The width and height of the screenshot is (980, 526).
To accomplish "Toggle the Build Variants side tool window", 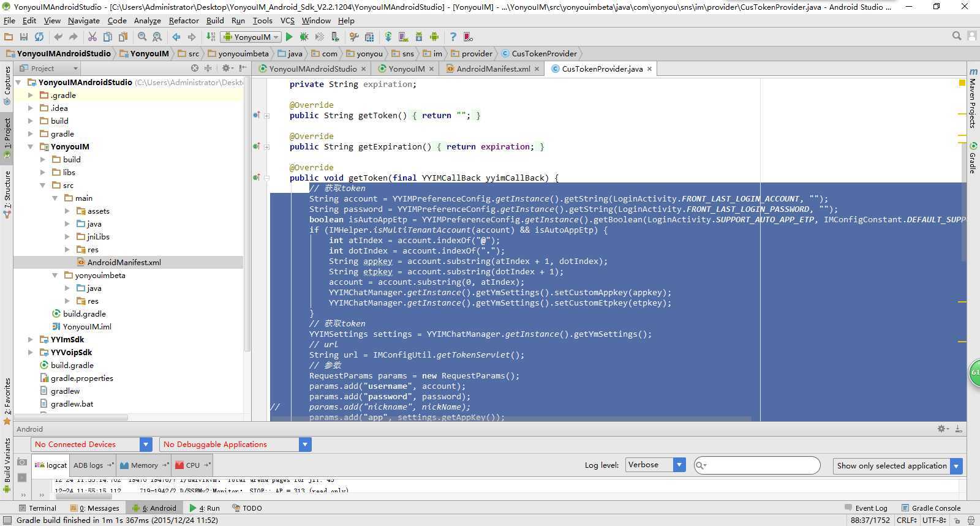I will (7, 465).
